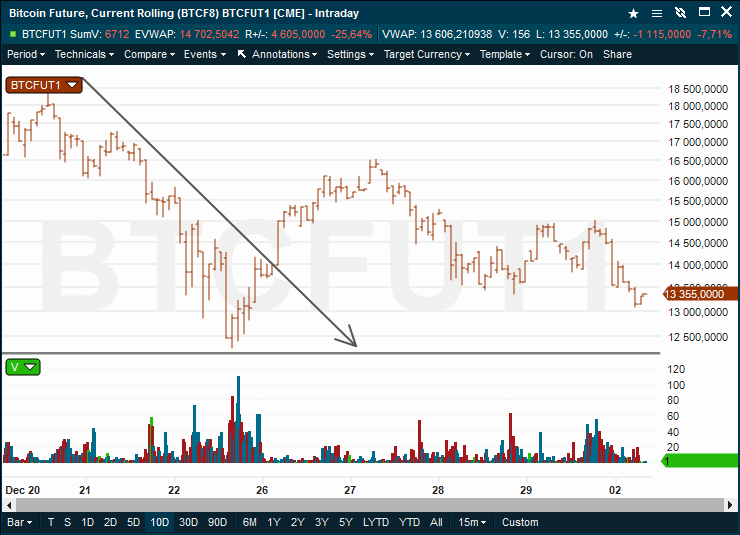The height and width of the screenshot is (535, 740).
Task: Click the SumV value 6712
Action: pyautogui.click(x=117, y=34)
